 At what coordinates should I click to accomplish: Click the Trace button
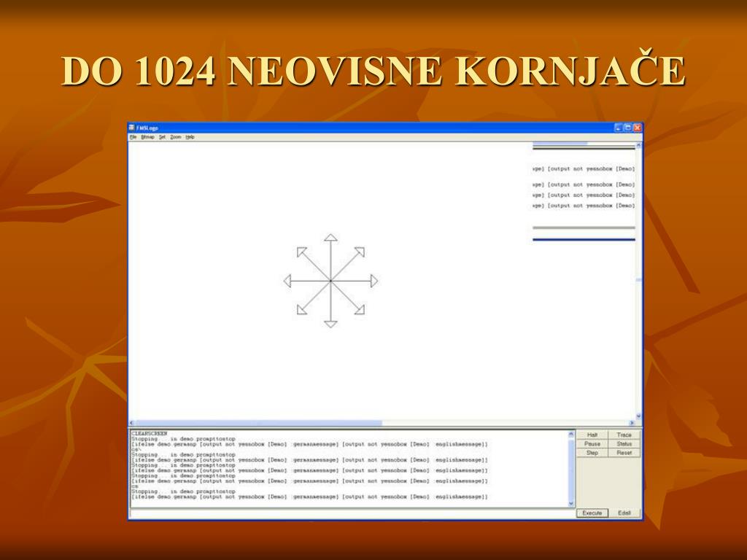(624, 435)
